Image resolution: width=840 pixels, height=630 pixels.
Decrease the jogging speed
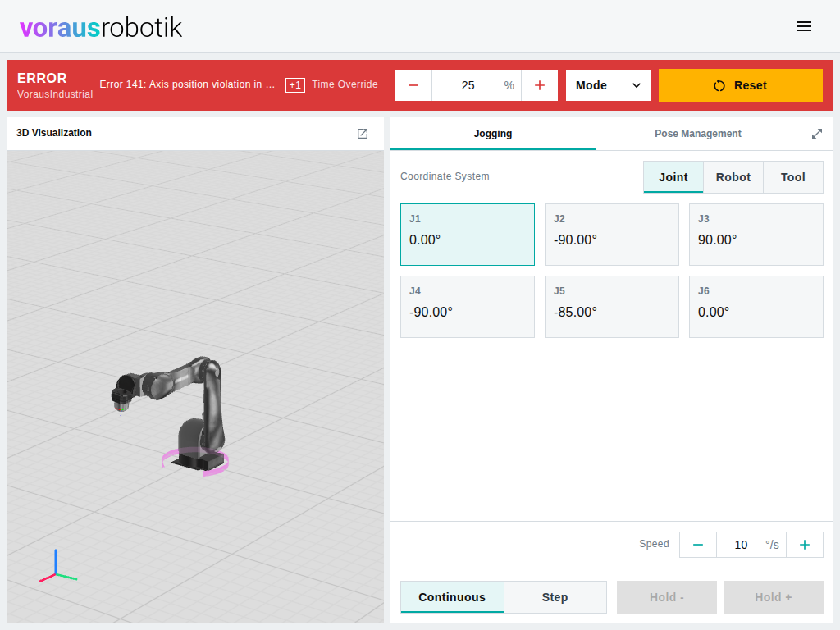[698, 545]
